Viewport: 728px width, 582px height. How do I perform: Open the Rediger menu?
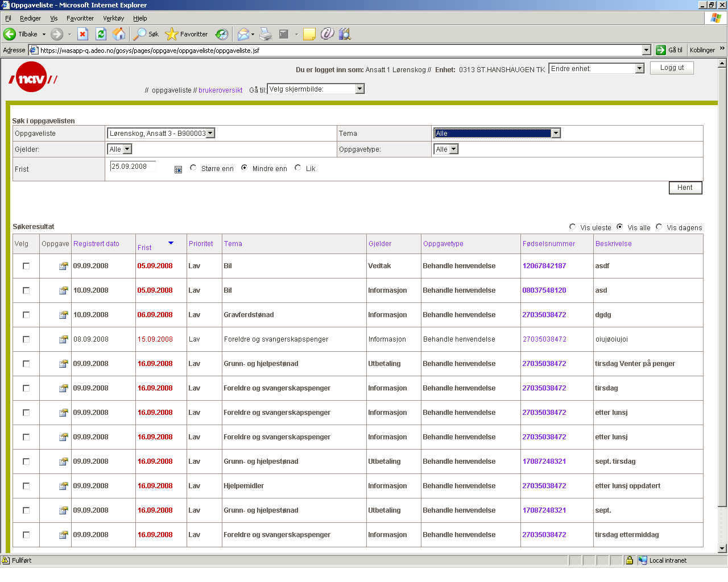(30, 18)
